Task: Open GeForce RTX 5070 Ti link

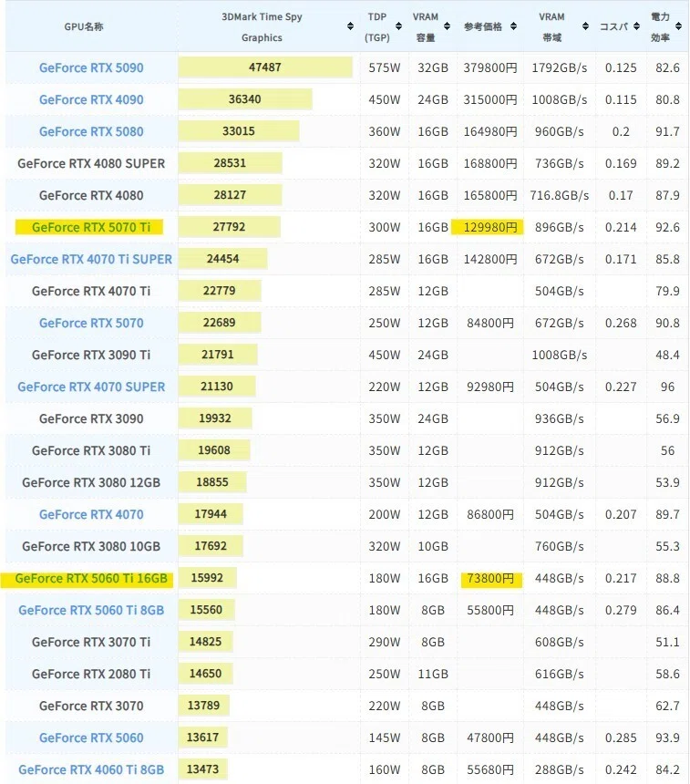Action: point(91,227)
